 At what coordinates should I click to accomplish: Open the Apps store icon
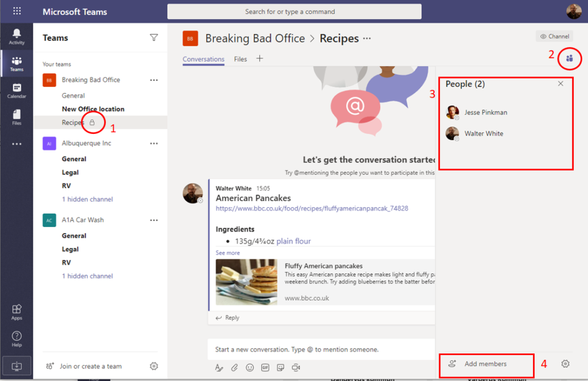coord(17,312)
